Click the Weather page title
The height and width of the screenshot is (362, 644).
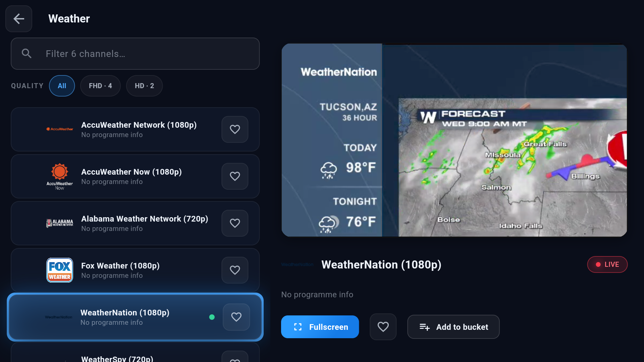pyautogui.click(x=69, y=19)
